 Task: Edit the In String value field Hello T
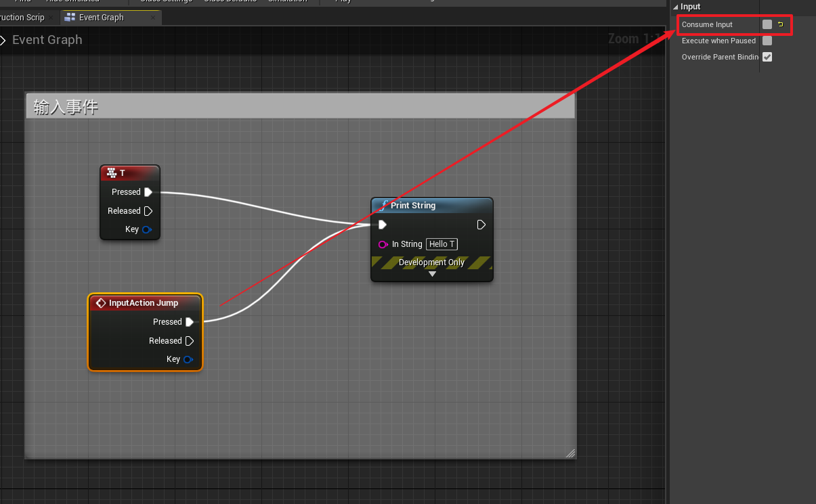point(442,244)
